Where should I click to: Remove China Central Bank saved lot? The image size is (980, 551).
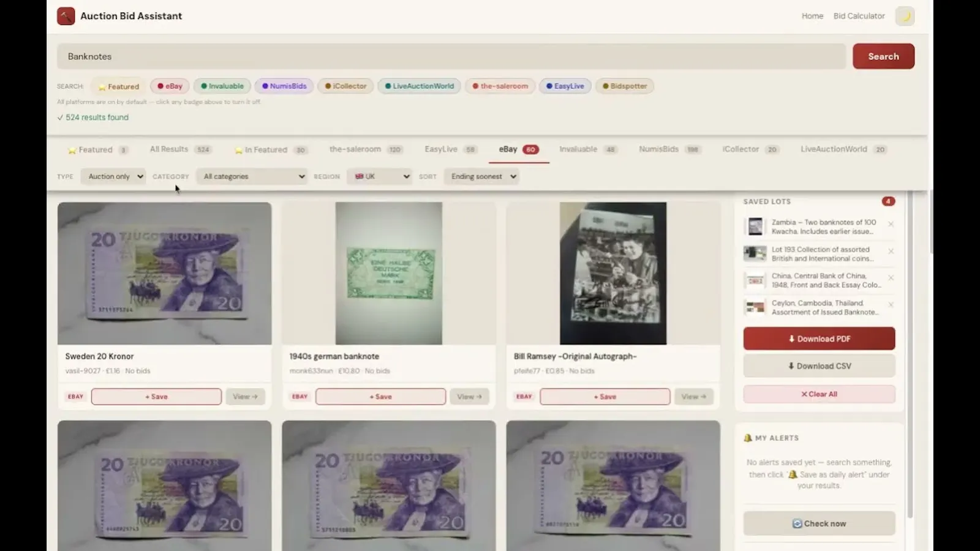[891, 278]
